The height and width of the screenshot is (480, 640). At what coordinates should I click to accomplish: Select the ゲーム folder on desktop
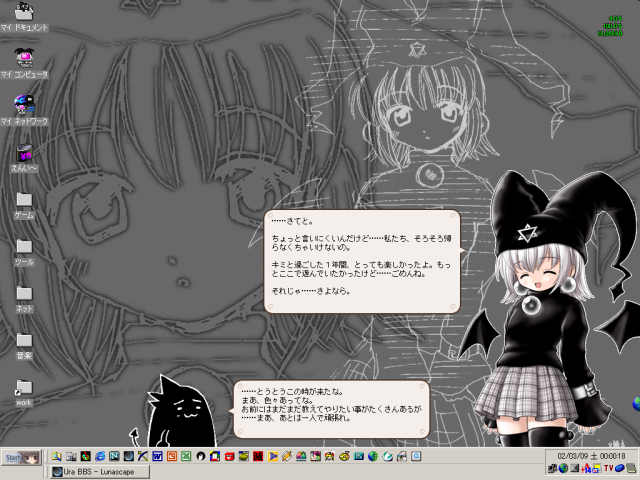tap(24, 205)
